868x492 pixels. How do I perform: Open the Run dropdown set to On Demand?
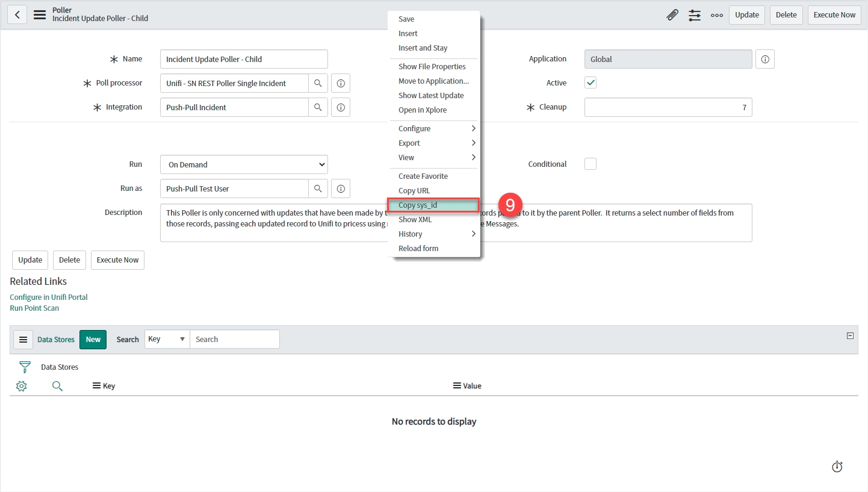pos(244,164)
